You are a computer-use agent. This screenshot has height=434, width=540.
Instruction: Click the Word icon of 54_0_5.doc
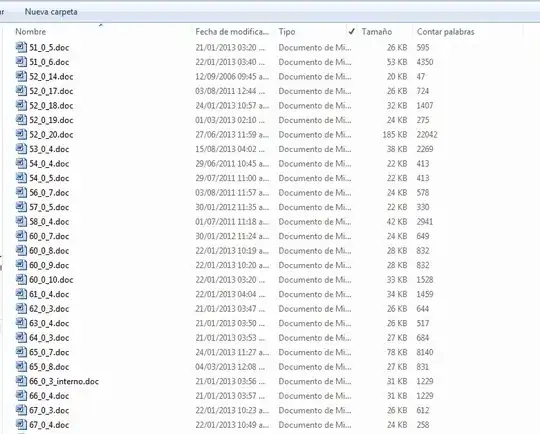coord(21,178)
